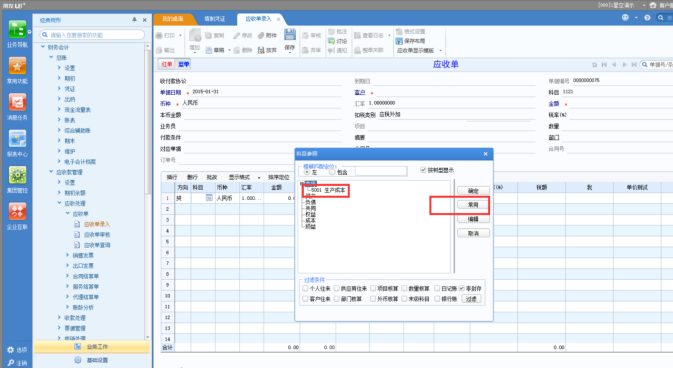
Task: Click the 草稿 draft icon
Action: (209, 50)
